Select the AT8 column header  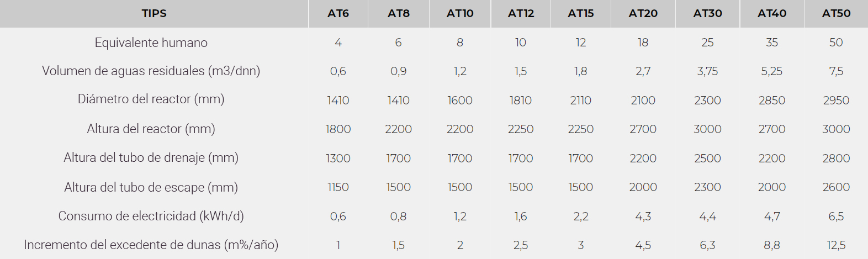[399, 14]
